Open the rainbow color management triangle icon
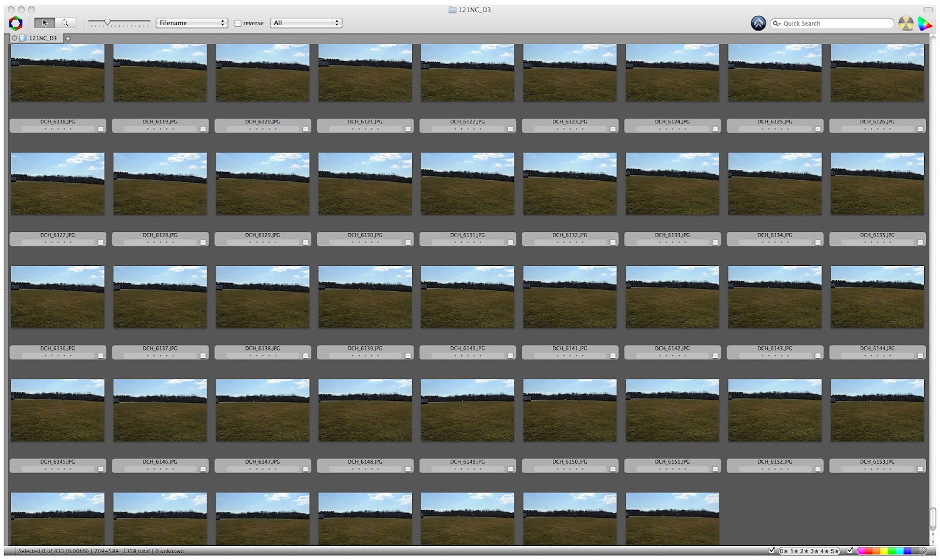The height and width of the screenshot is (560, 940). pos(925,23)
